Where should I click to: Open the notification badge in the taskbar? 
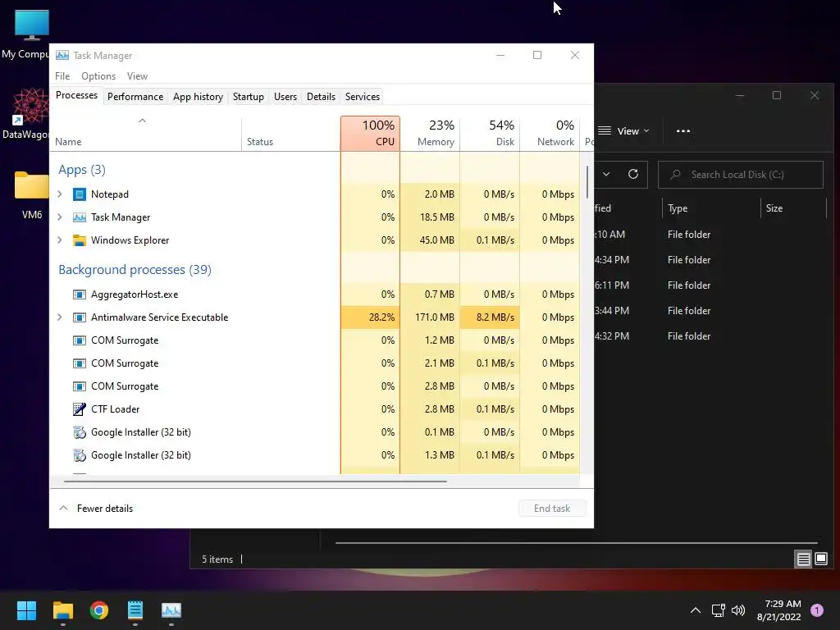coord(817,610)
